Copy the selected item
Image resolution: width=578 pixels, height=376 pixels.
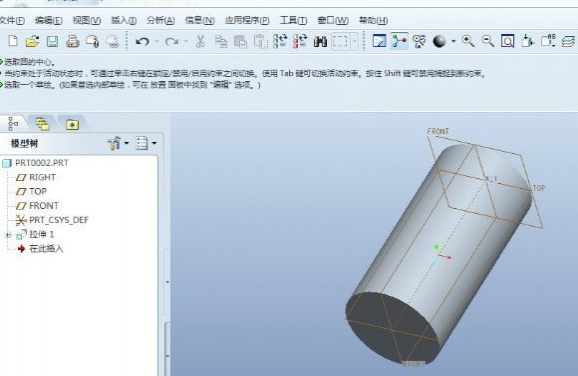pos(221,41)
